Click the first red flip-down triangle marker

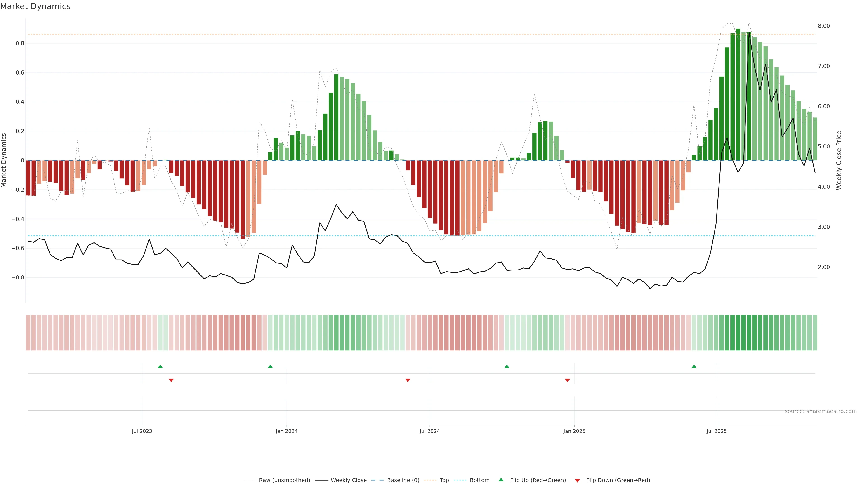pyautogui.click(x=171, y=380)
